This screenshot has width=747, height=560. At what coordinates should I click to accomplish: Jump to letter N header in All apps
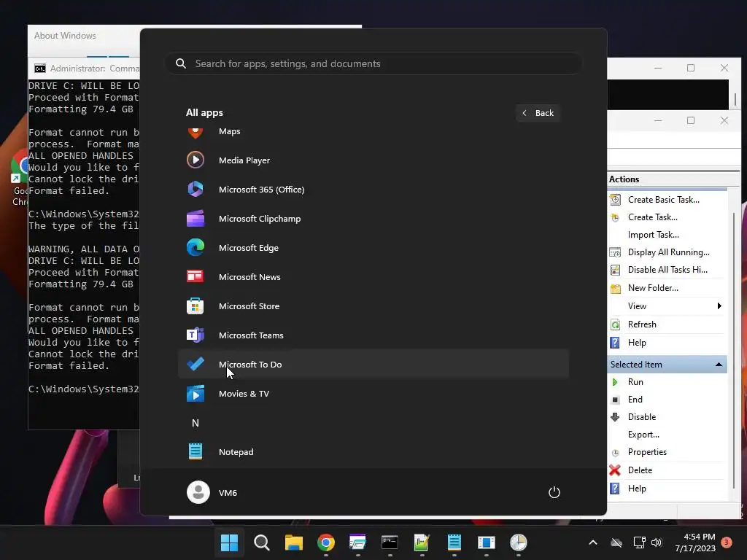coord(196,423)
